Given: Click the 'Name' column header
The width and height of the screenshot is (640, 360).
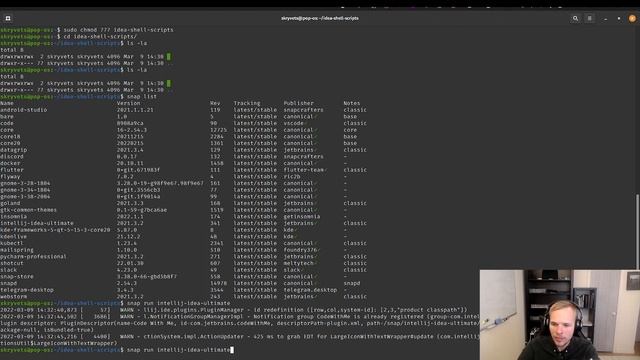Looking at the screenshot, I should pyautogui.click(x=7, y=103).
